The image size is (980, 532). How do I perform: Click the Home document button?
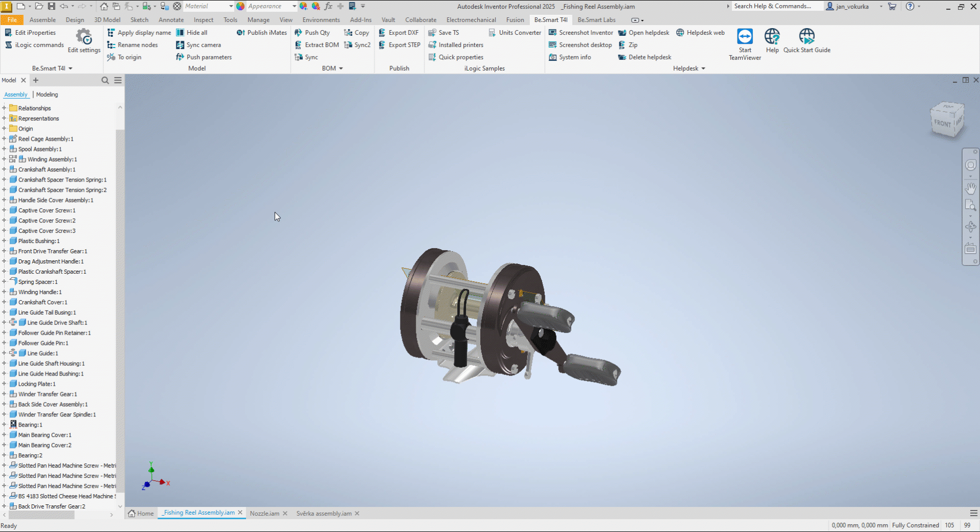[141, 514]
